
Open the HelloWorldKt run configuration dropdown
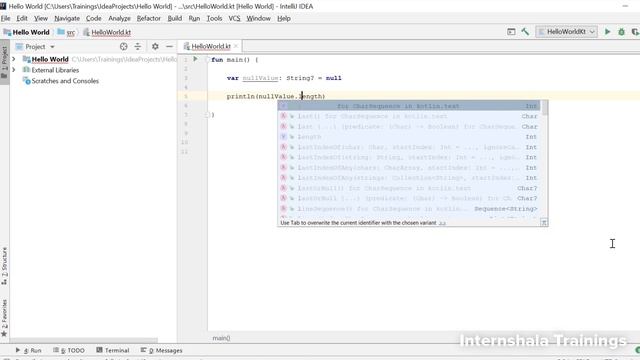567,32
